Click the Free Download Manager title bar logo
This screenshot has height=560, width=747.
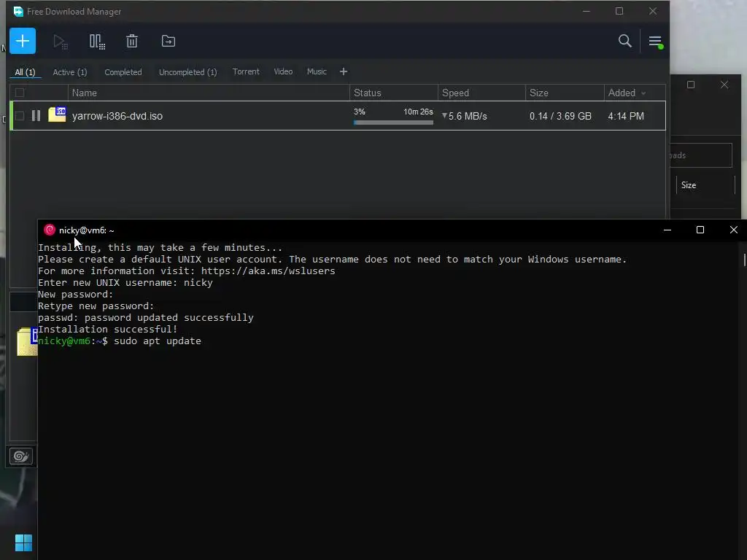coord(18,12)
